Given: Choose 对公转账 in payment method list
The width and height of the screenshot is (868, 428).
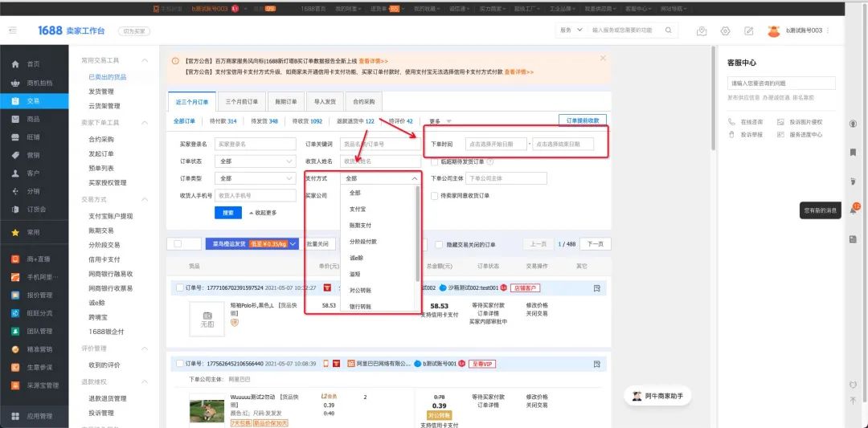Looking at the screenshot, I should (x=360, y=290).
